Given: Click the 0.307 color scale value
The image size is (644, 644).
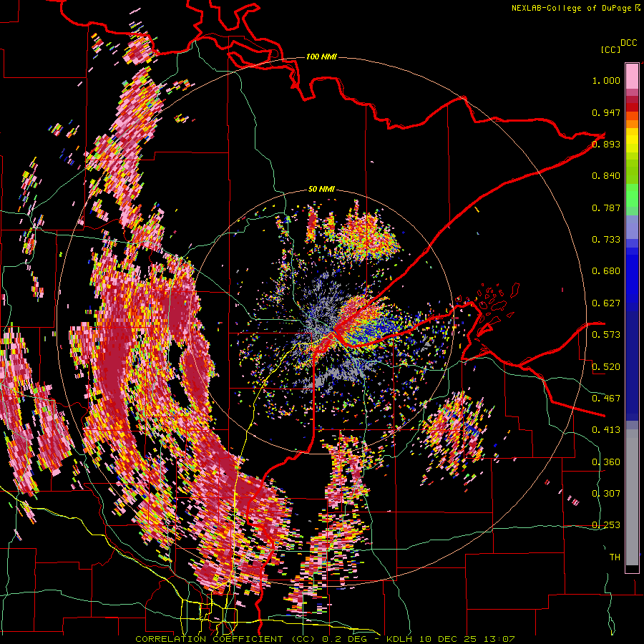Looking at the screenshot, I should tap(606, 493).
